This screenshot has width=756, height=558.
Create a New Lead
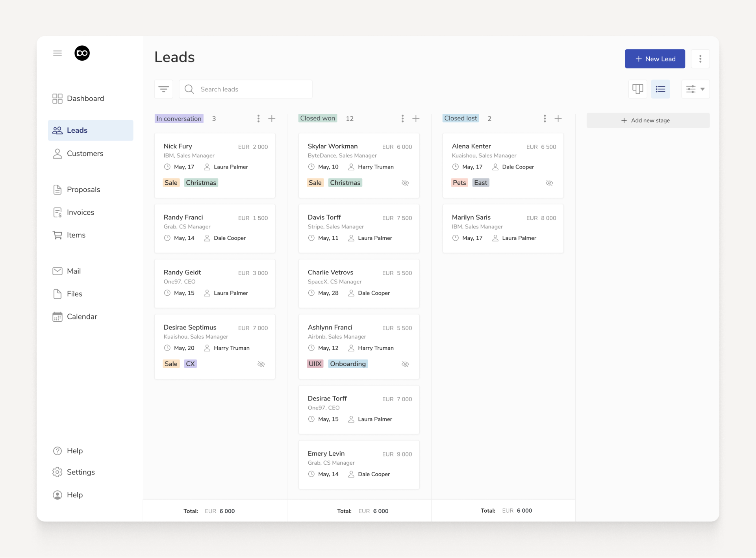click(655, 59)
